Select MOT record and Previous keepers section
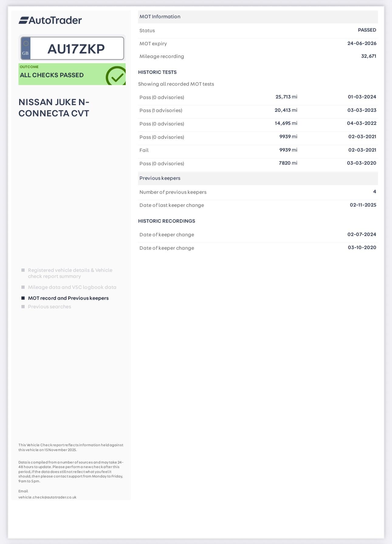The width and height of the screenshot is (392, 544). (68, 298)
